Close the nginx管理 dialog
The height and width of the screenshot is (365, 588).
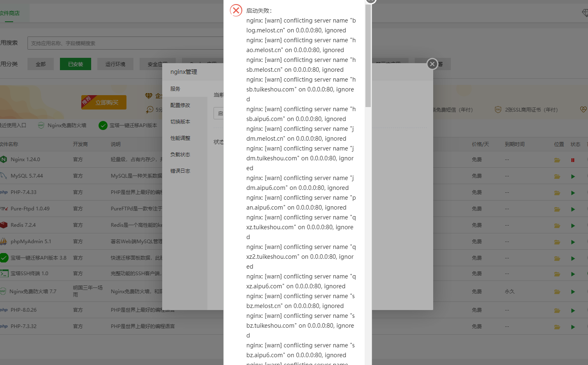432,64
